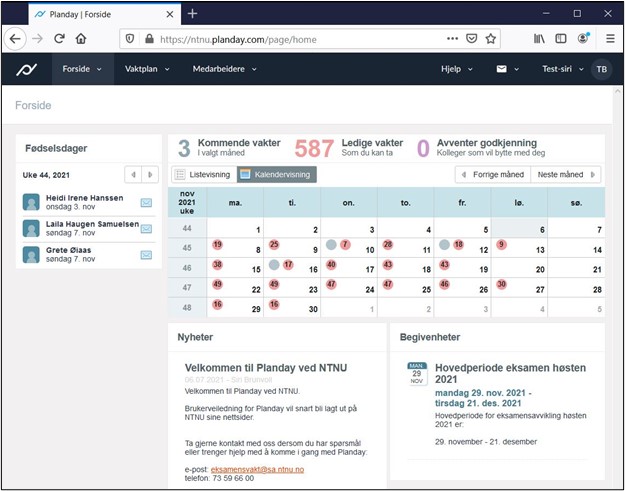Expand the Test-siri account dropdown
Image resolution: width=625 pixels, height=491 pixels.
[x=563, y=69]
